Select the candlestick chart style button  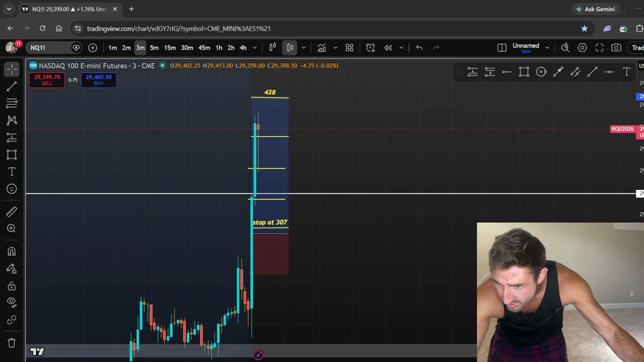[290, 48]
